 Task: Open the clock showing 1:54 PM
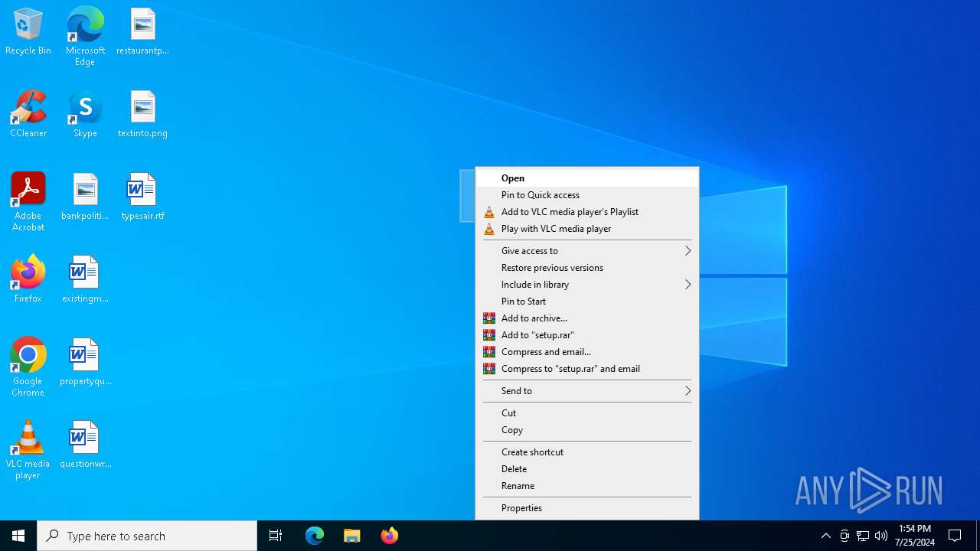(x=915, y=536)
